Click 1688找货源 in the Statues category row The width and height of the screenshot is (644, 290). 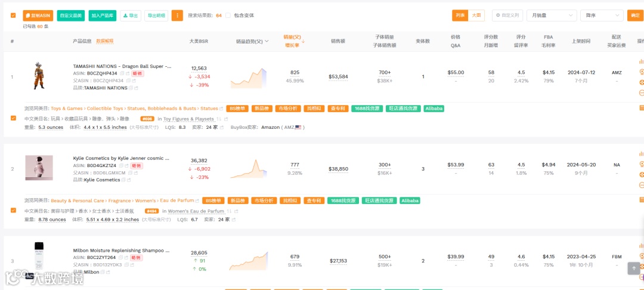(367, 109)
